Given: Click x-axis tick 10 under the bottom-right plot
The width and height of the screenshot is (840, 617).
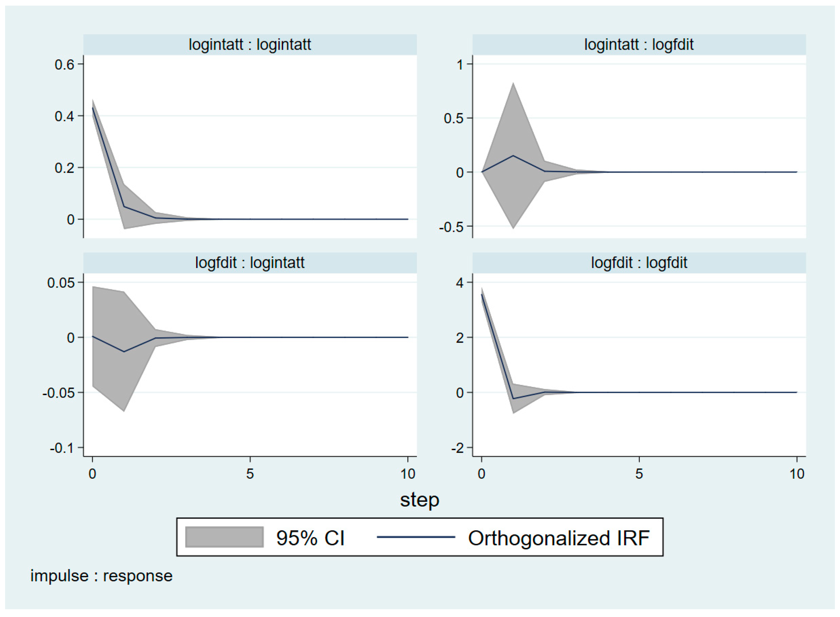Looking at the screenshot, I should [x=797, y=474].
